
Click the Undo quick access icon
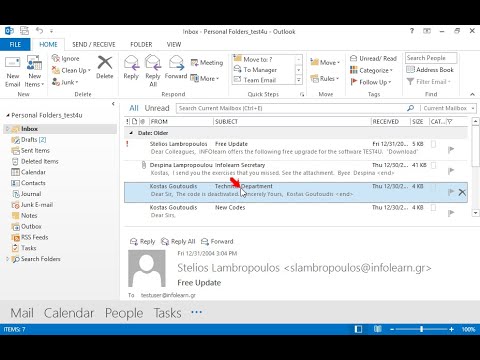click(39, 31)
